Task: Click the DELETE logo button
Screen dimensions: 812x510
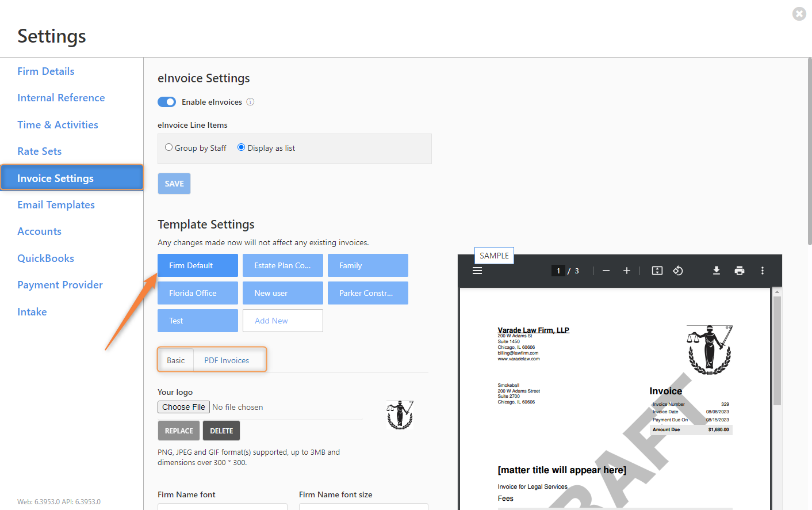Action: tap(221, 431)
